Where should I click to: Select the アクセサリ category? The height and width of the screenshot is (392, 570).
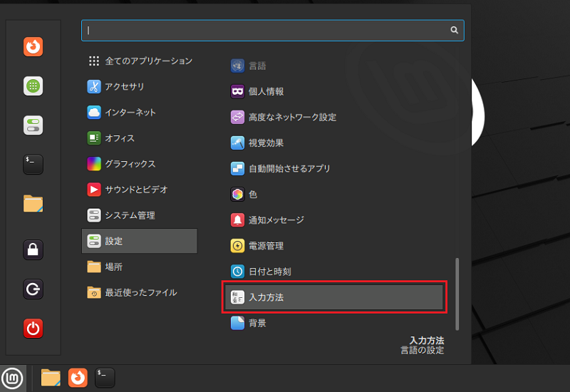pyautogui.click(x=139, y=86)
